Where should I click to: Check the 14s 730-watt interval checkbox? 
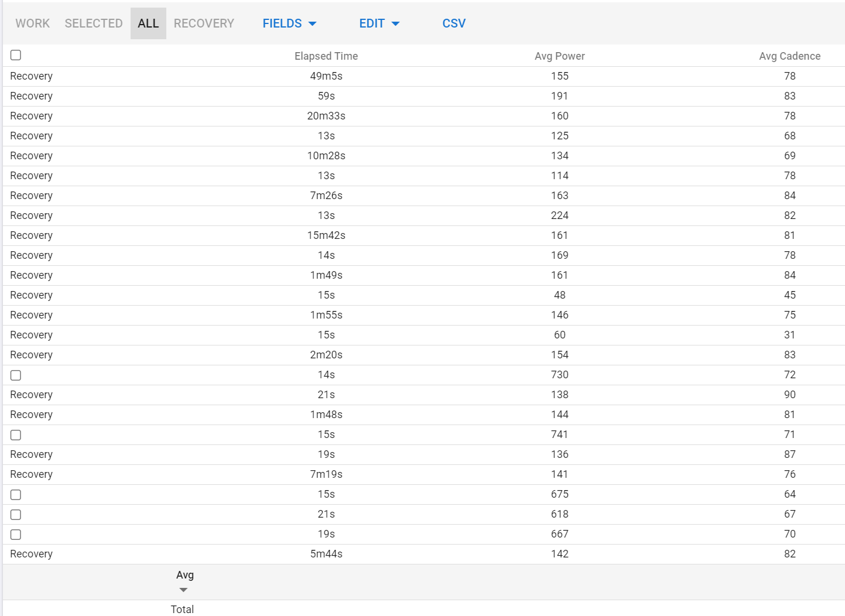point(16,375)
